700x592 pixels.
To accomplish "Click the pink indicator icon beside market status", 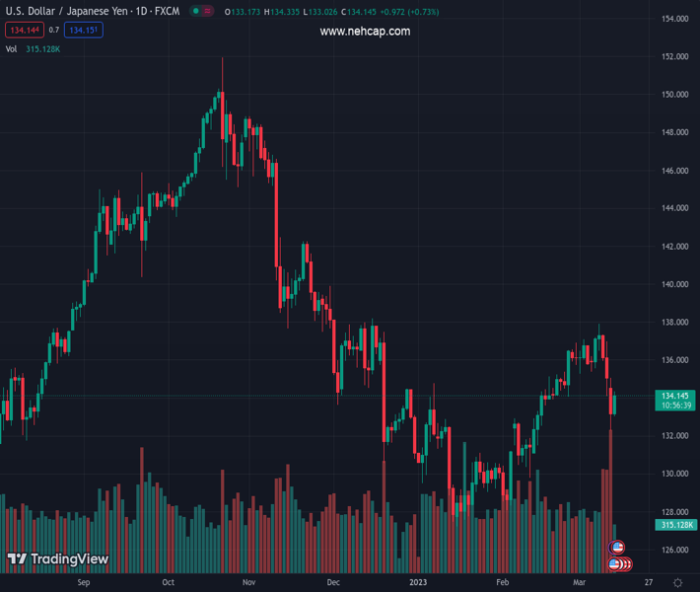I will [x=211, y=11].
